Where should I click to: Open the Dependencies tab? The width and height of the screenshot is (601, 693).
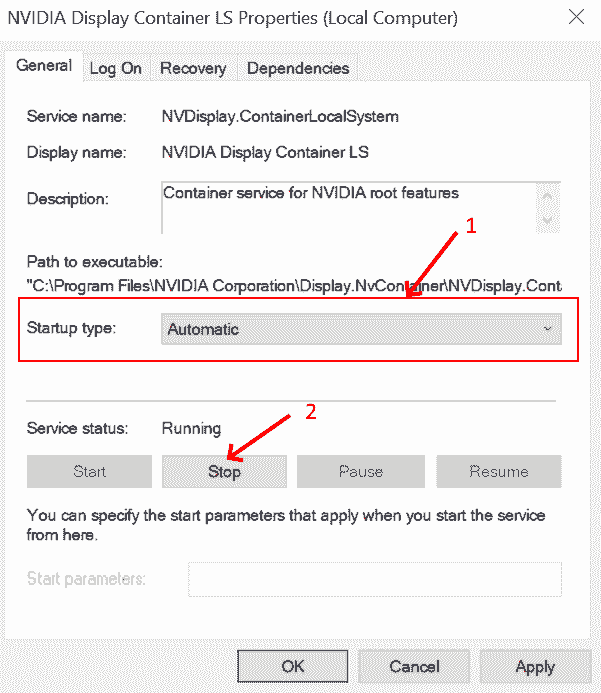[x=298, y=68]
